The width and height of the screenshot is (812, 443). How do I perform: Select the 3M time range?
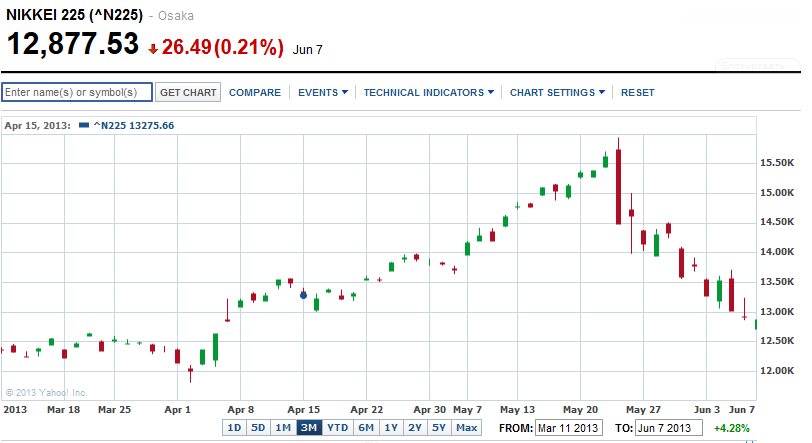(309, 427)
